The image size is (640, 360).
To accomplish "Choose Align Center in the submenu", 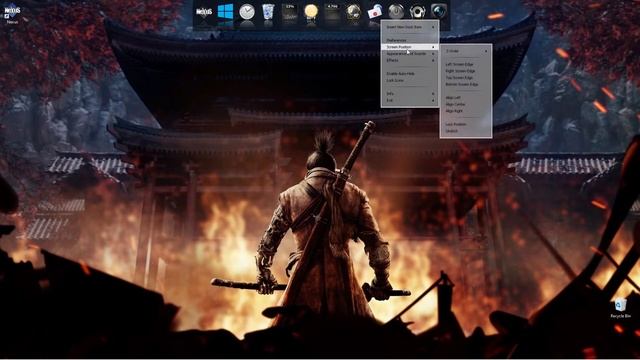I will [x=466, y=104].
